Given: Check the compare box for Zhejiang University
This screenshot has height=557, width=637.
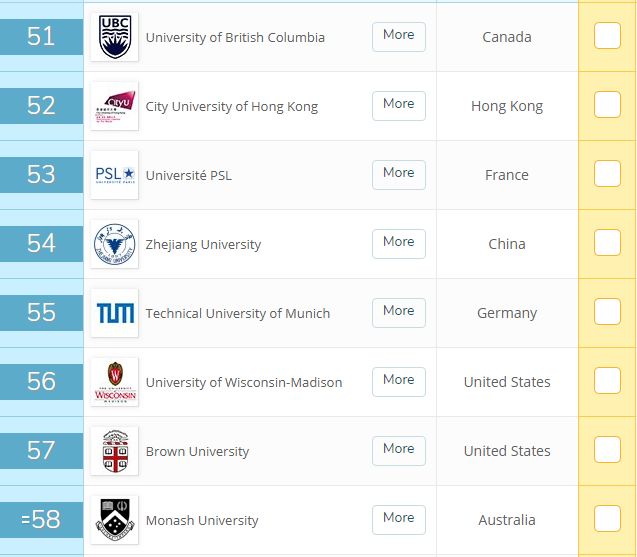Looking at the screenshot, I should click(607, 243).
